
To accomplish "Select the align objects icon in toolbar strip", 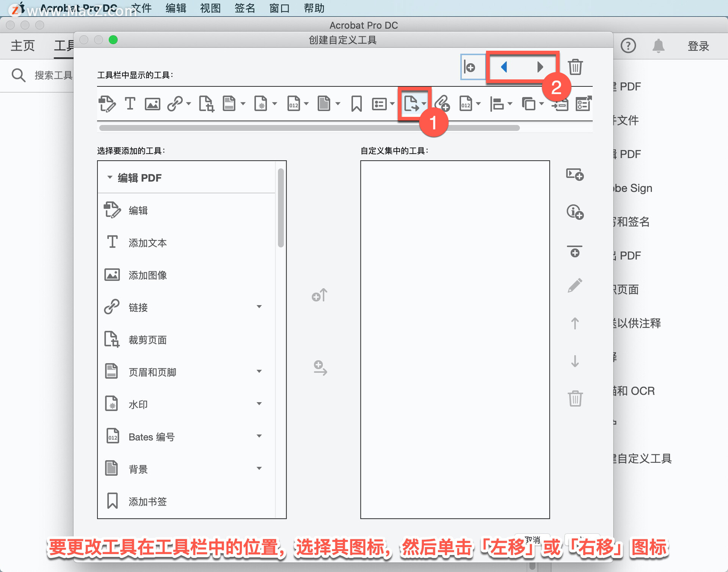I will (x=497, y=104).
